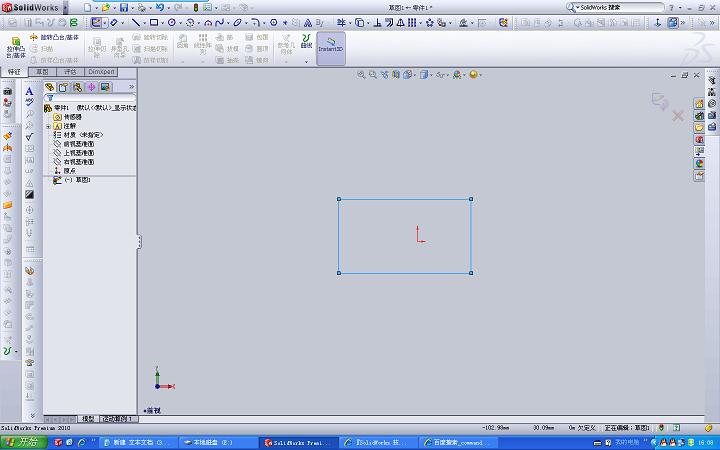Toggle the Instant3D button
This screenshot has width=720, height=450.
[x=331, y=48]
